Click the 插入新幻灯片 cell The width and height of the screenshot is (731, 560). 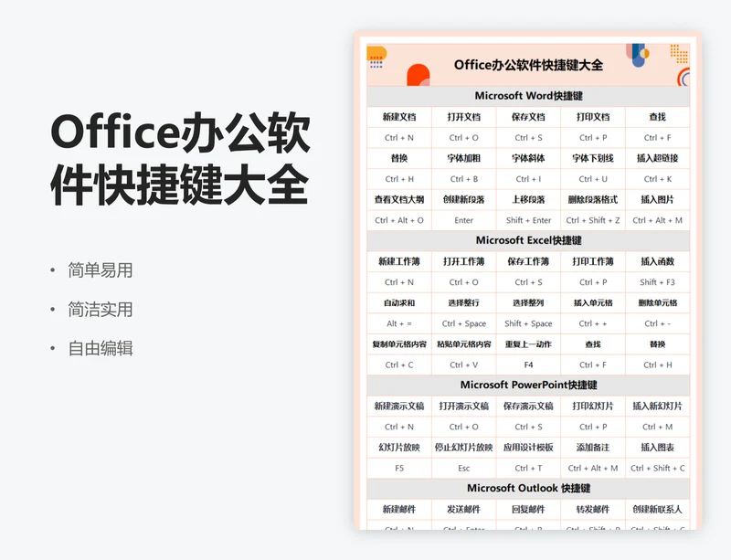pyautogui.click(x=657, y=407)
